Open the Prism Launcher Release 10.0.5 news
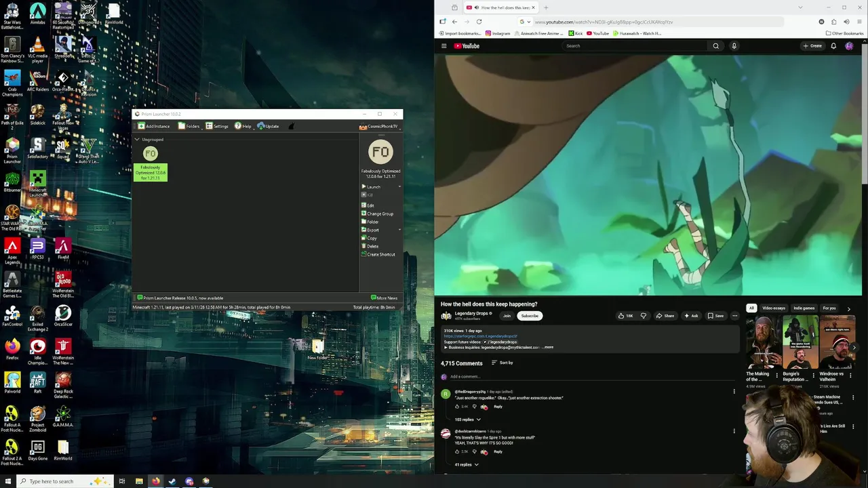 (x=180, y=298)
